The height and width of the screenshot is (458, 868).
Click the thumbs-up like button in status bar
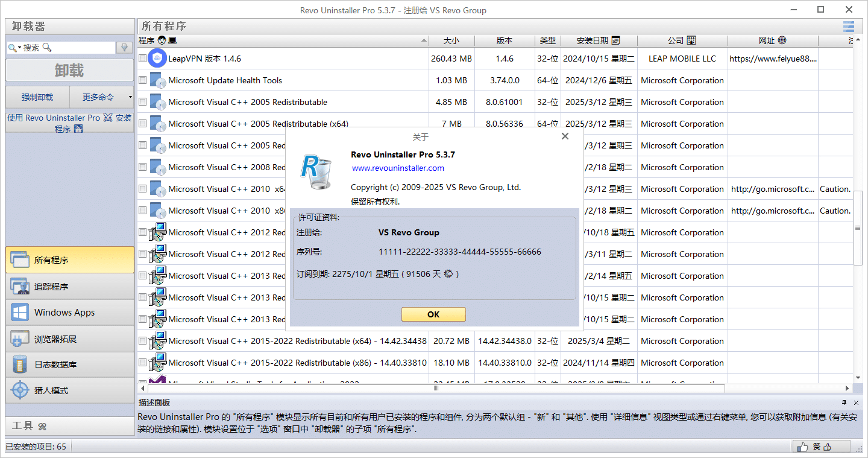[x=802, y=447]
